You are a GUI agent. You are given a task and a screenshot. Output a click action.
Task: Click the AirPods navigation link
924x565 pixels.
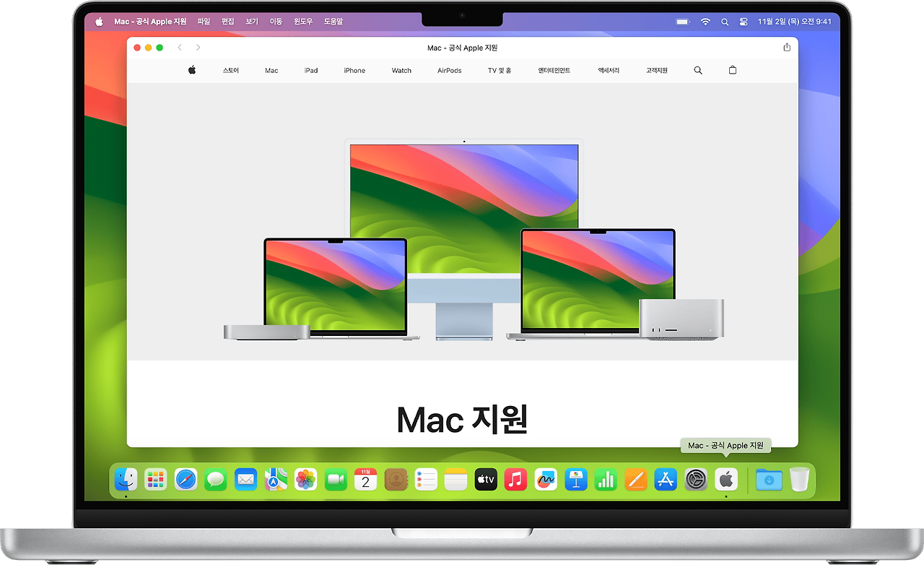(450, 71)
